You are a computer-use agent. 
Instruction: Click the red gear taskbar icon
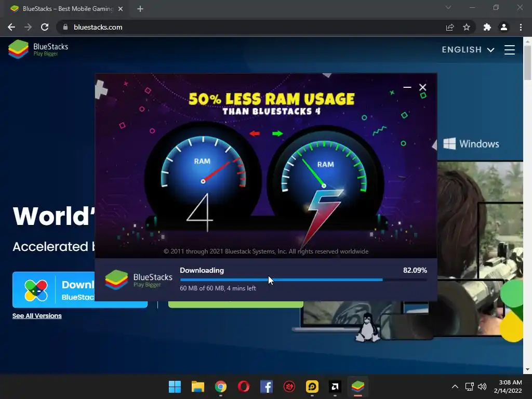(x=289, y=387)
